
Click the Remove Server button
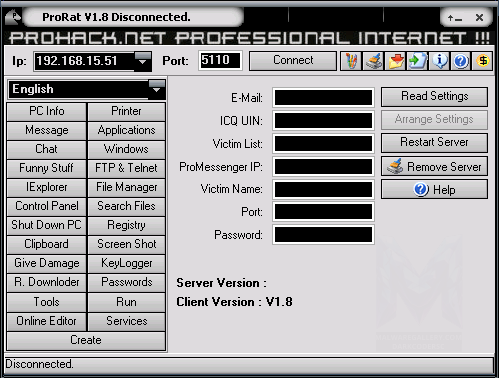pos(434,166)
